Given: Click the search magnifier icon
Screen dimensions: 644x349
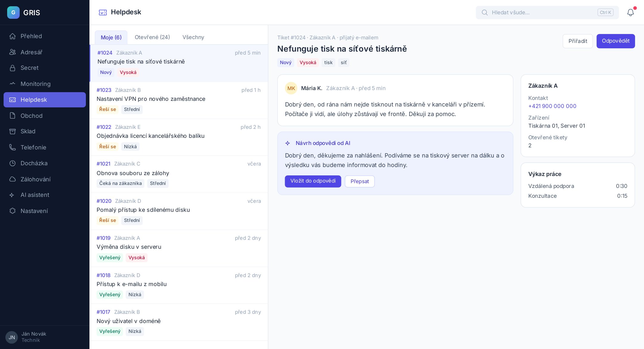Looking at the screenshot, I should coord(485,13).
